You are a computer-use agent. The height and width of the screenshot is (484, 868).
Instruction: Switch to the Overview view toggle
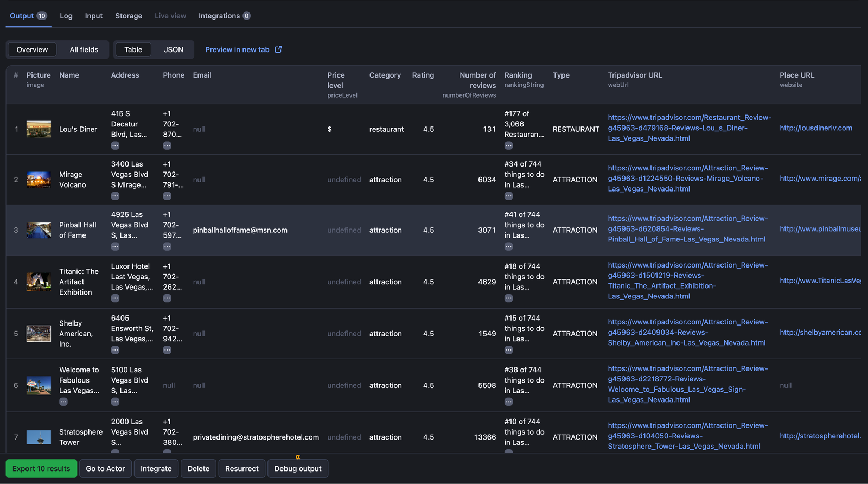point(32,49)
